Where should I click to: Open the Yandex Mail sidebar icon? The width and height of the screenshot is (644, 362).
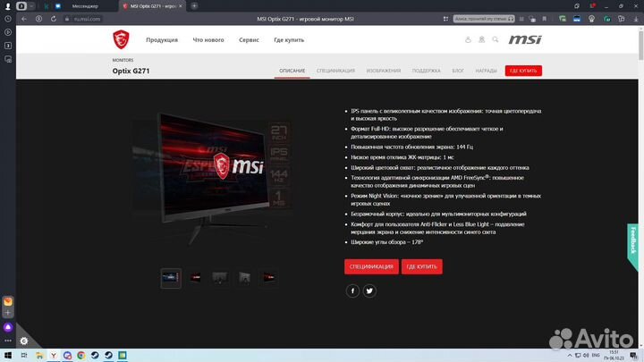click(8, 301)
